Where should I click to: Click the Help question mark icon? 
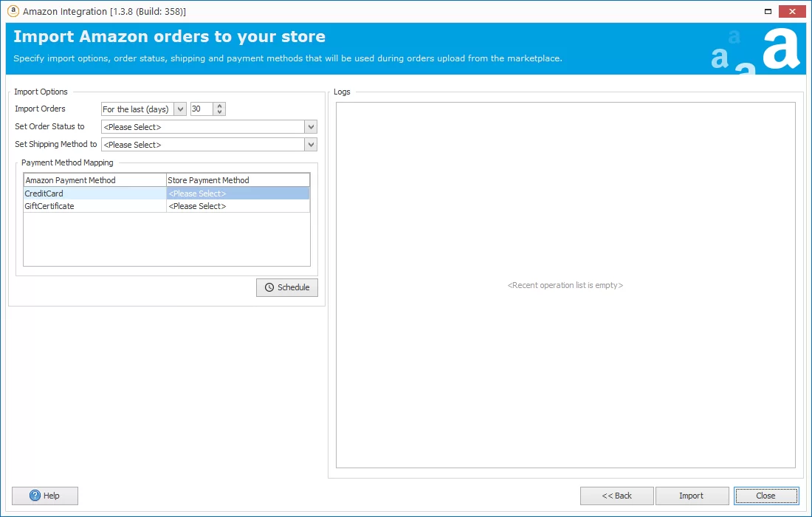point(34,496)
